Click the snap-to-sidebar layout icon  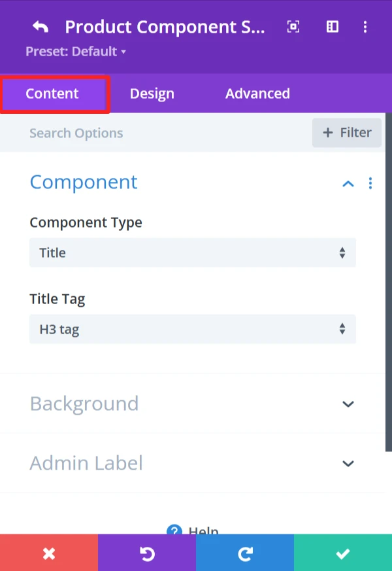click(332, 27)
